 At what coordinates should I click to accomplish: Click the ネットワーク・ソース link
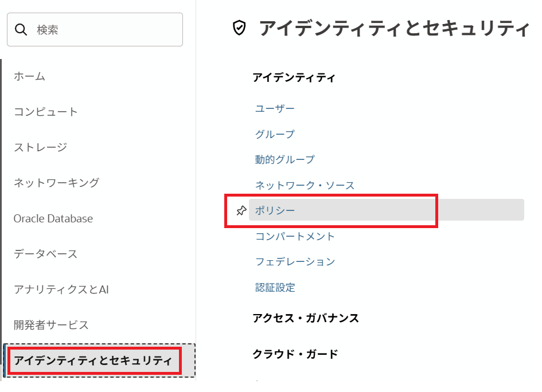click(305, 185)
